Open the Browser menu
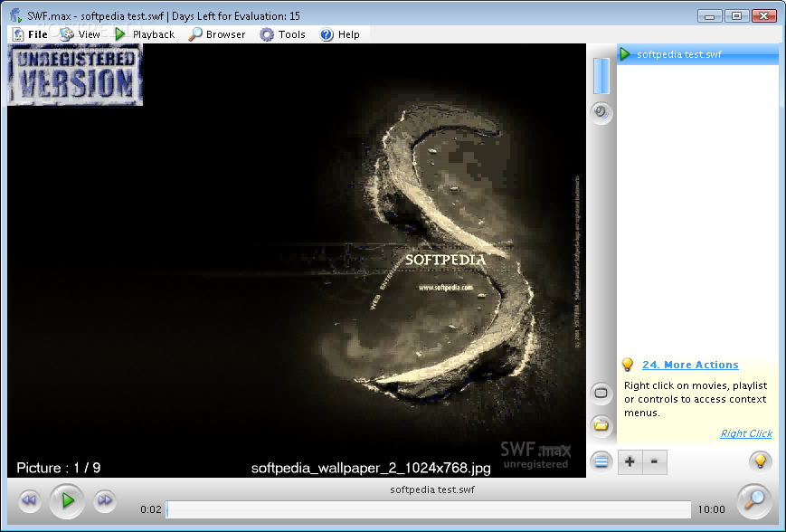 point(217,34)
